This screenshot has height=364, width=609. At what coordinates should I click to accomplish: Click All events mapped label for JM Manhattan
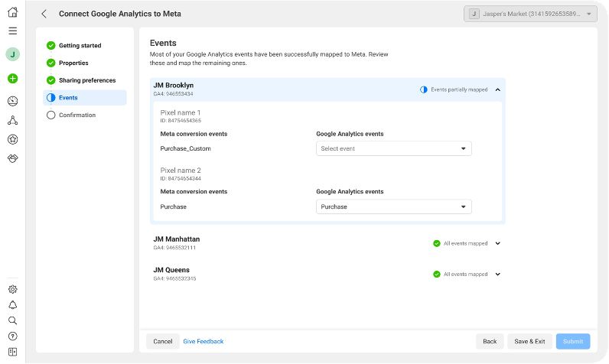click(465, 243)
